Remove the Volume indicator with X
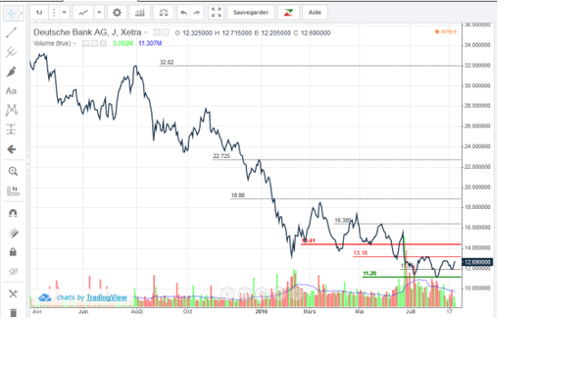 (103, 43)
